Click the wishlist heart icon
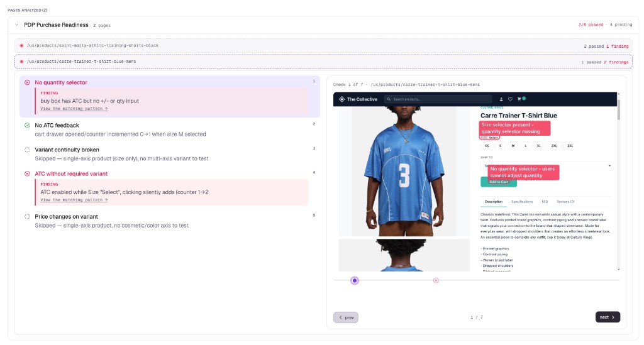644x345 pixels. tap(510, 99)
